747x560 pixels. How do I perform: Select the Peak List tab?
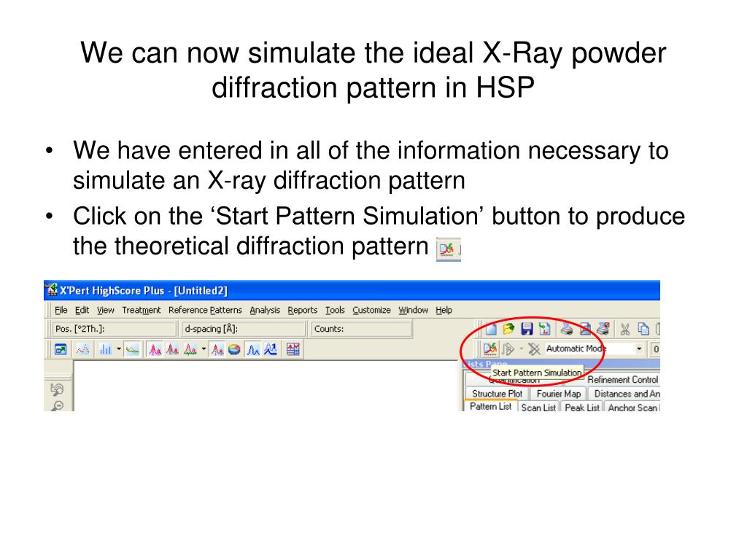point(581,408)
